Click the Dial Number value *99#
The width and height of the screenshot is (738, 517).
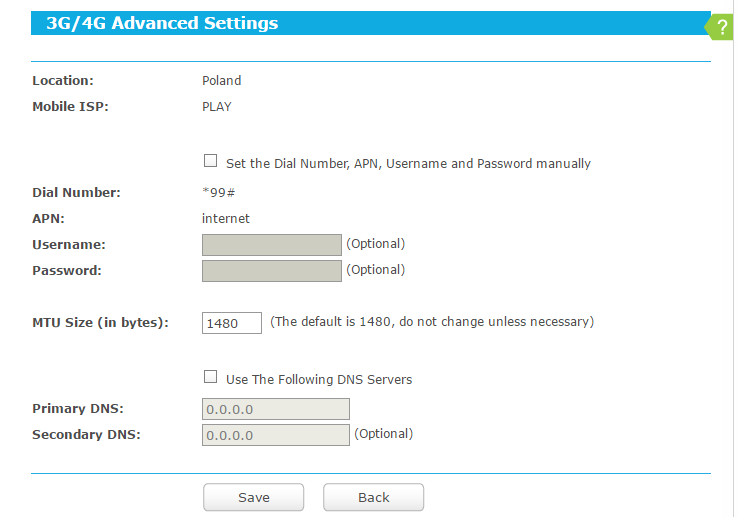pos(218,192)
